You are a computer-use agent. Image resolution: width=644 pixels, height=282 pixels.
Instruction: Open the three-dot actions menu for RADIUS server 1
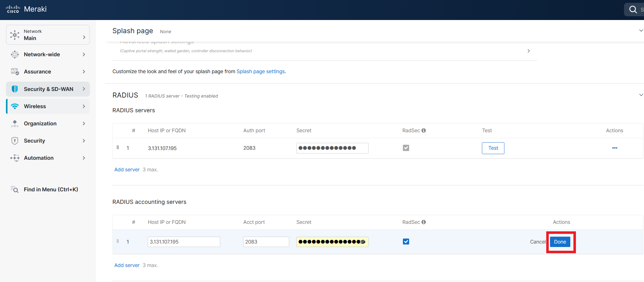pos(615,148)
